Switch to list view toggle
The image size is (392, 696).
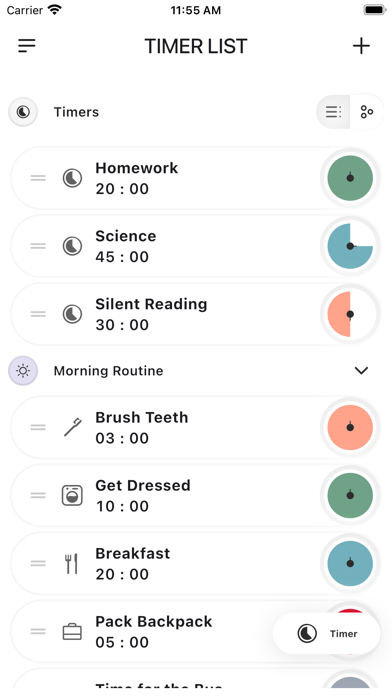333,112
